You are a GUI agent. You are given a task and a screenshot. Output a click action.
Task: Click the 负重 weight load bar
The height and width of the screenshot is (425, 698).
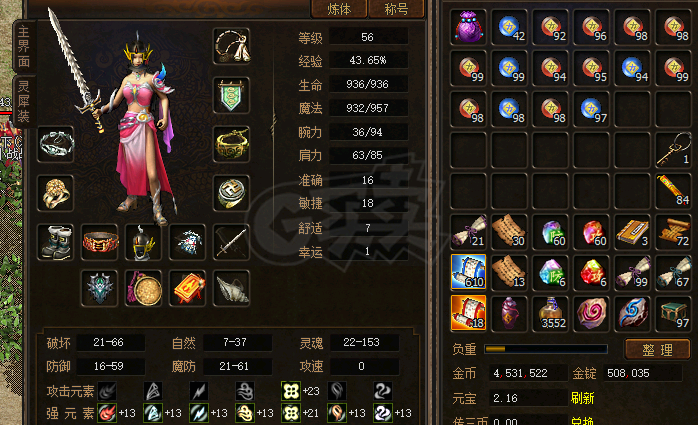[x=546, y=349]
